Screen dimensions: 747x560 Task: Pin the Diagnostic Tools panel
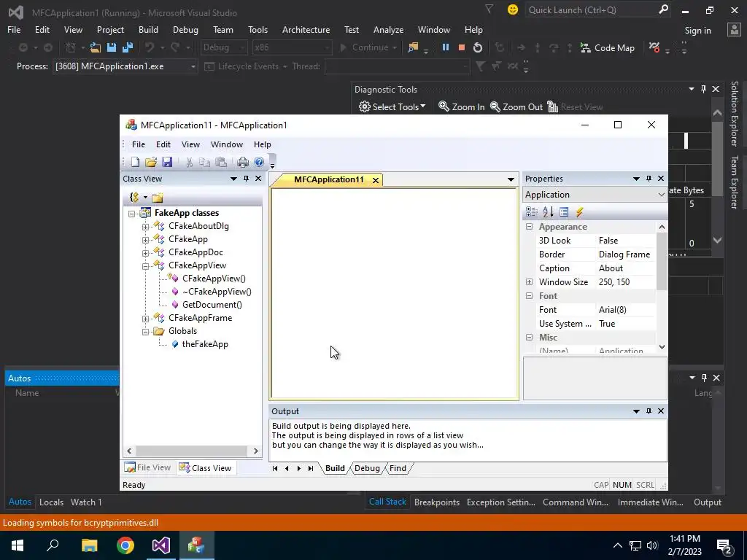click(704, 89)
